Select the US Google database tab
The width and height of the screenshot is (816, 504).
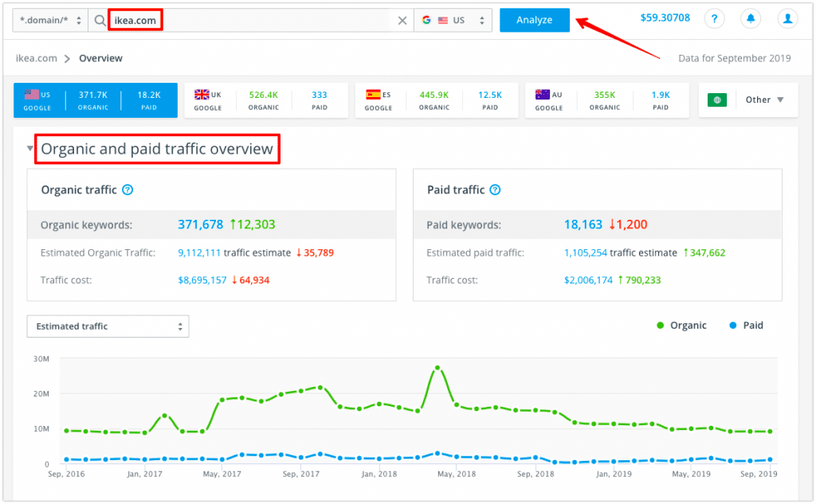coord(96,100)
